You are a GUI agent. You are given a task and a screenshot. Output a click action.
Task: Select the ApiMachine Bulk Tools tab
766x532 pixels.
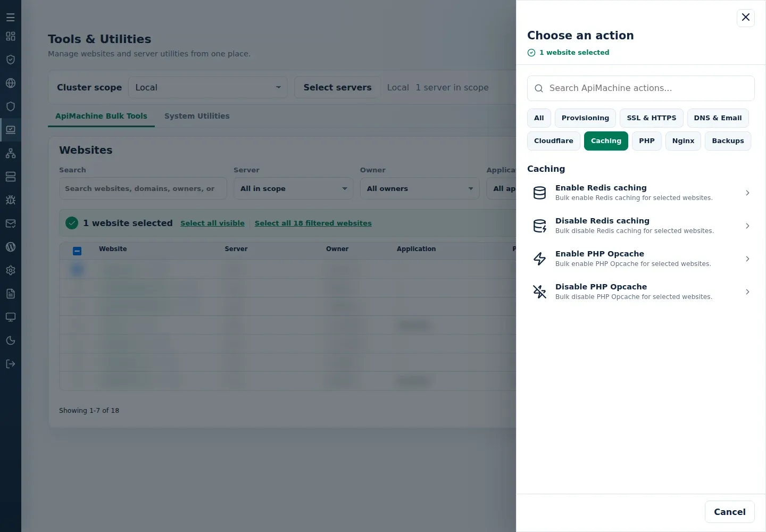coord(101,116)
